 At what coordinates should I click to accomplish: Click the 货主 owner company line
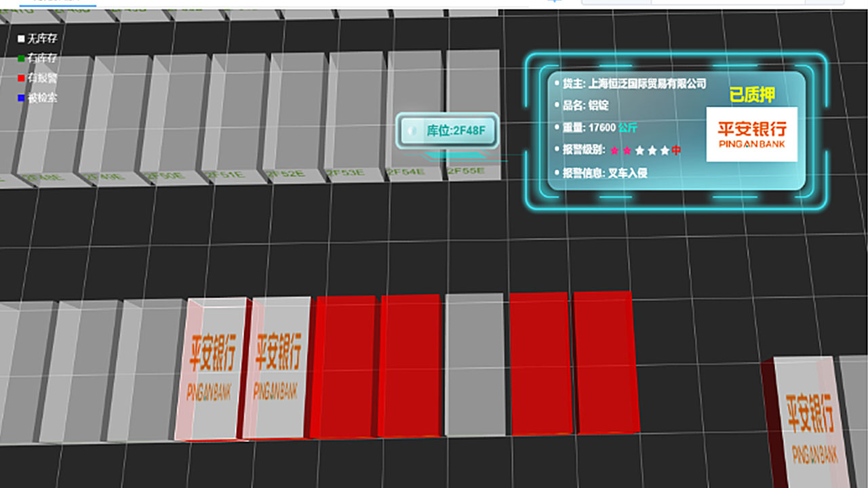click(x=634, y=84)
